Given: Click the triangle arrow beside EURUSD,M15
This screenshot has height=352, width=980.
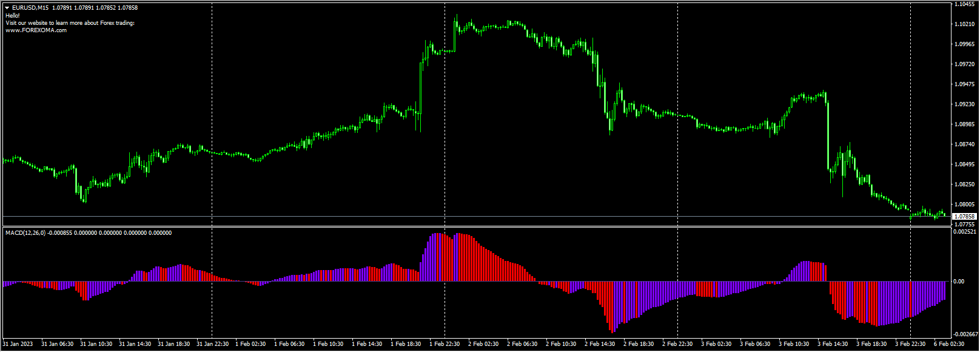Looking at the screenshot, I should [x=7, y=8].
